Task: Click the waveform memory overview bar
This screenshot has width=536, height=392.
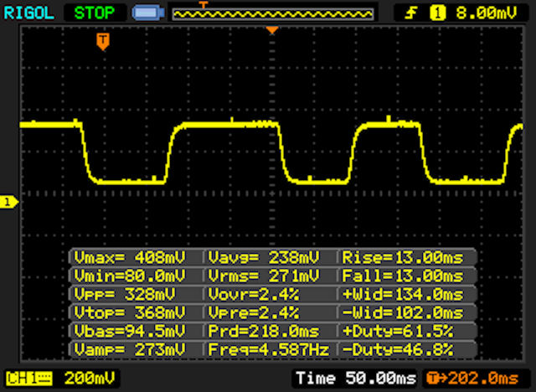Action: click(x=272, y=13)
